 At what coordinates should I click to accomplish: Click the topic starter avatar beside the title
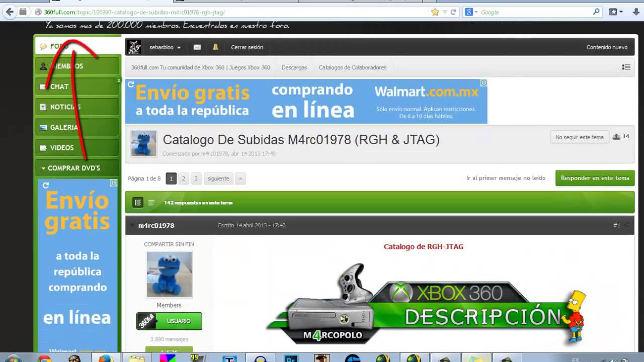[x=144, y=143]
